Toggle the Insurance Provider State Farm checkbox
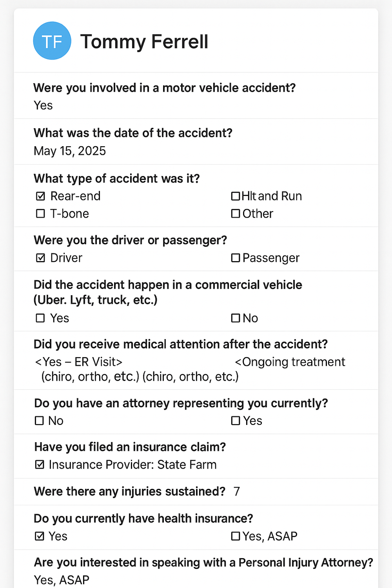 (40, 465)
